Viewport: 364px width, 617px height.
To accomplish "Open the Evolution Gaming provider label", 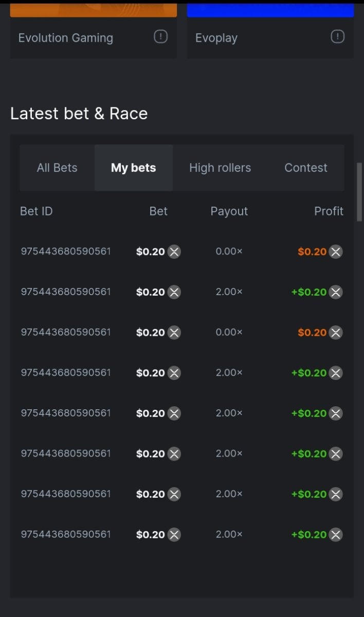I will [66, 38].
